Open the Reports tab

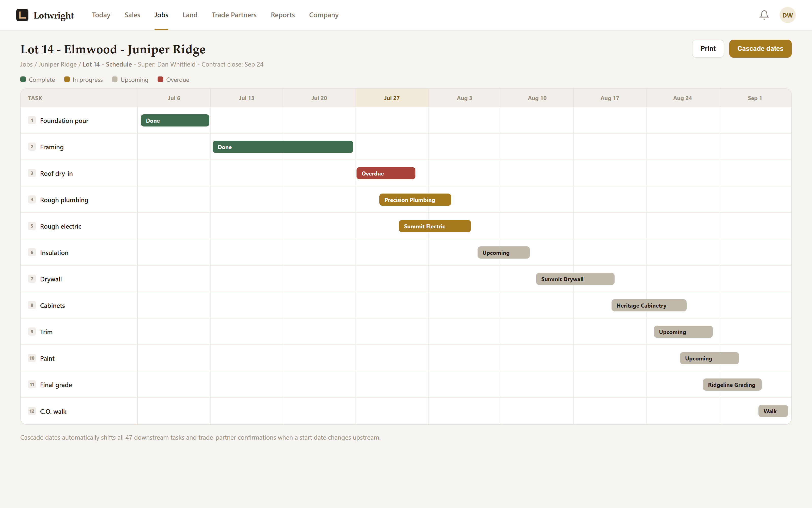point(282,15)
